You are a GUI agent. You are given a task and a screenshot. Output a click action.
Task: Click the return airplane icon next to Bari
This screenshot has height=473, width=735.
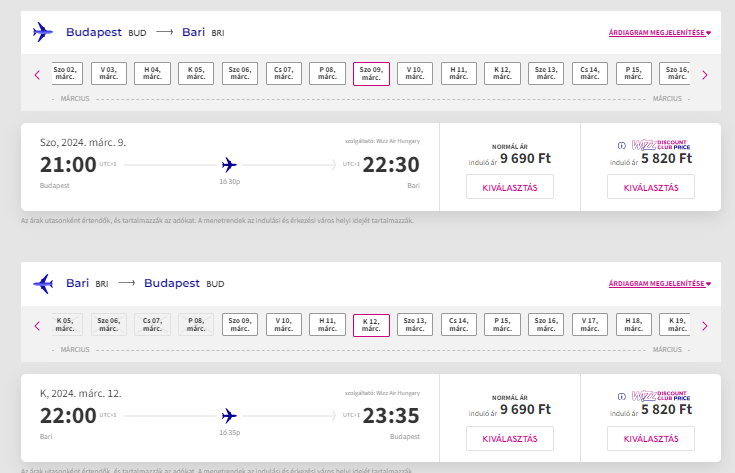[42, 283]
